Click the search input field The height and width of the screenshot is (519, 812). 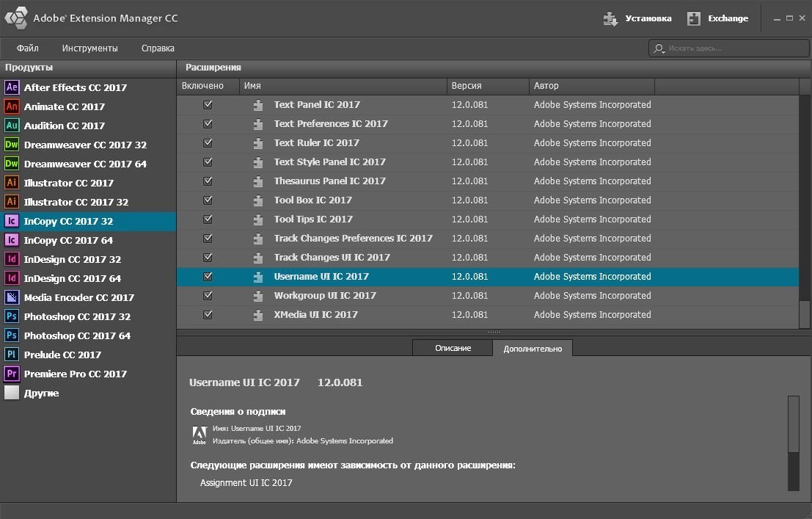click(728, 48)
